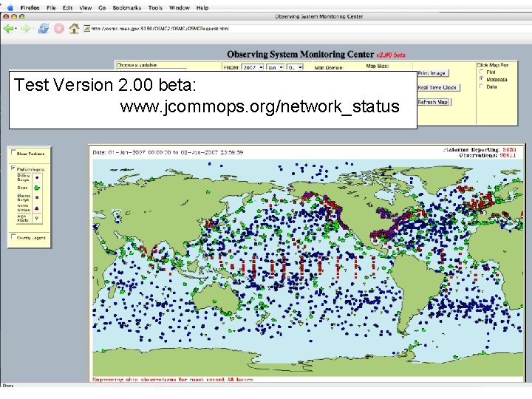This screenshot has width=532, height=399.
Task: Click Australia on the world map
Action: click(217, 299)
